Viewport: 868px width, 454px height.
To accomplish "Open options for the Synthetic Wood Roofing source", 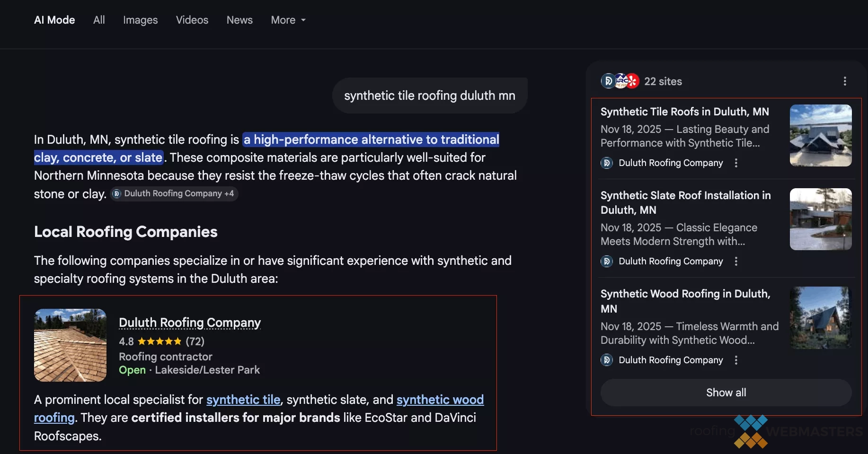I will pyautogui.click(x=736, y=360).
